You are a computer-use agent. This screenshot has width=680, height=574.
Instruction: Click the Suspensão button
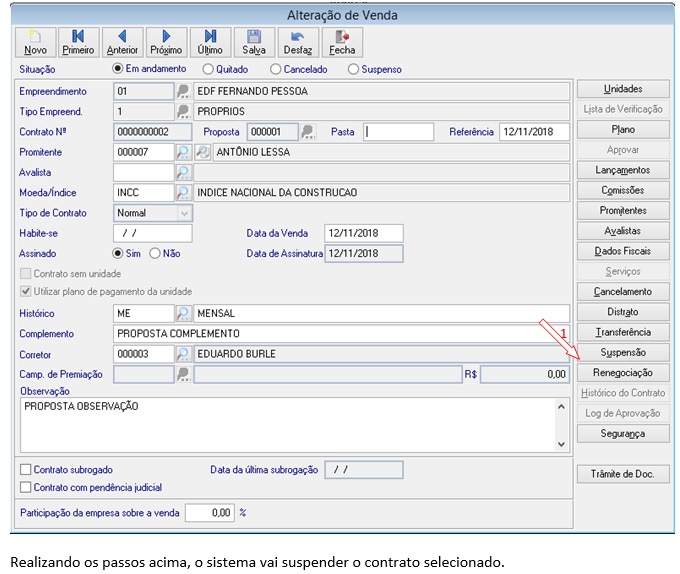[623, 352]
